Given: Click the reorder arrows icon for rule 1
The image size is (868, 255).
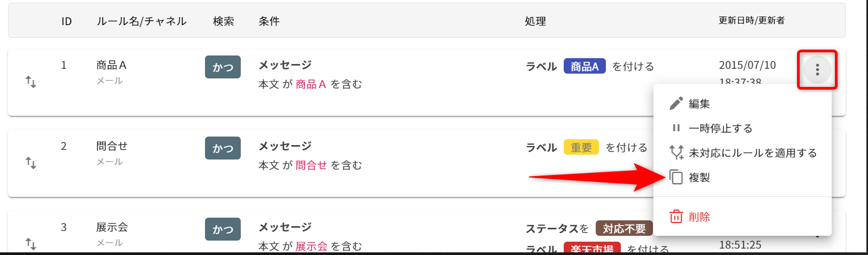Looking at the screenshot, I should (31, 82).
